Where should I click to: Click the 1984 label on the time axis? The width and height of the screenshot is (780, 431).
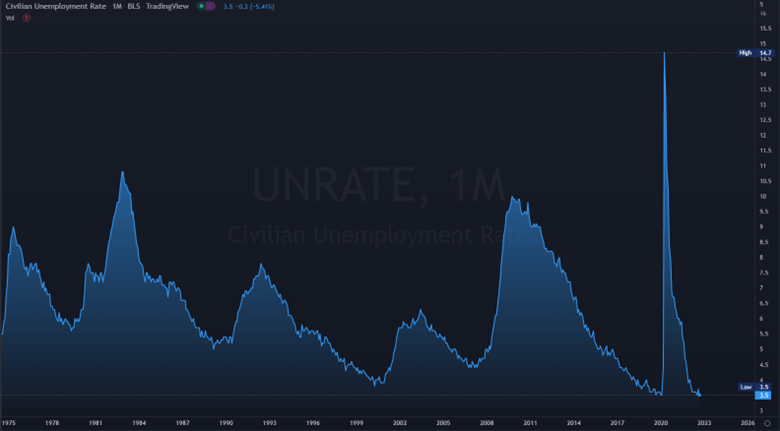click(139, 423)
